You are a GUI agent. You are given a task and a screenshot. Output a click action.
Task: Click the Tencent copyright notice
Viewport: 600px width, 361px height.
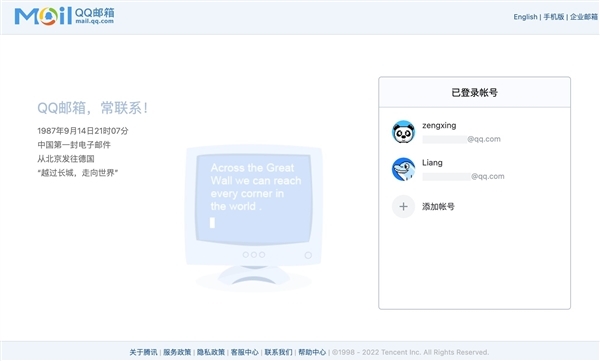point(410,352)
